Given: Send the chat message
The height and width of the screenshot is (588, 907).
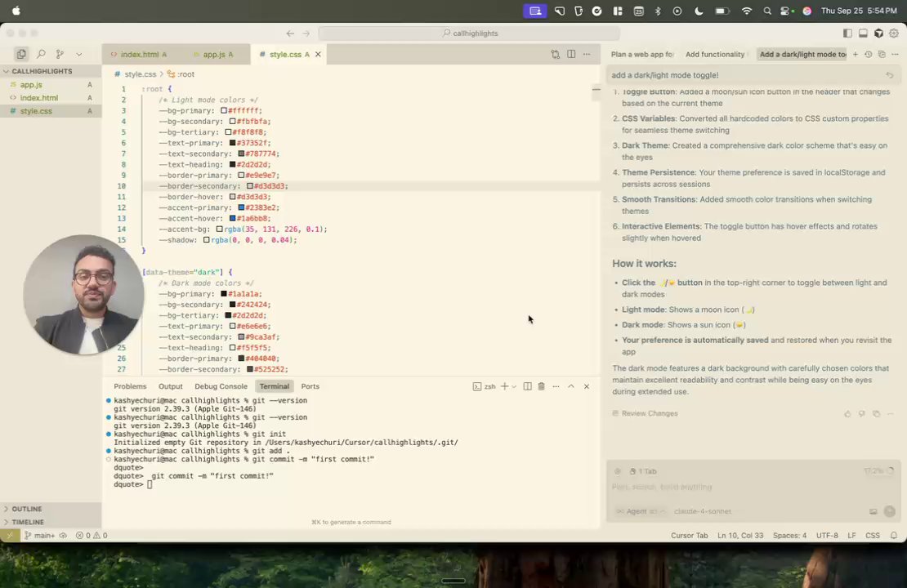Looking at the screenshot, I should 890,511.
